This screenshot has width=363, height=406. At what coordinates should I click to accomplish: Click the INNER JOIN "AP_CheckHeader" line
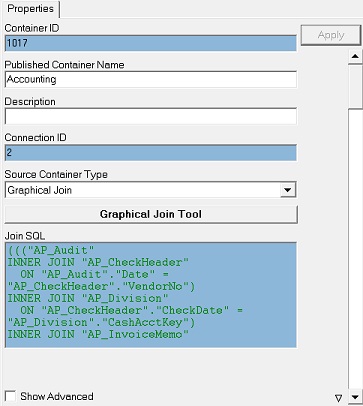tap(98, 262)
